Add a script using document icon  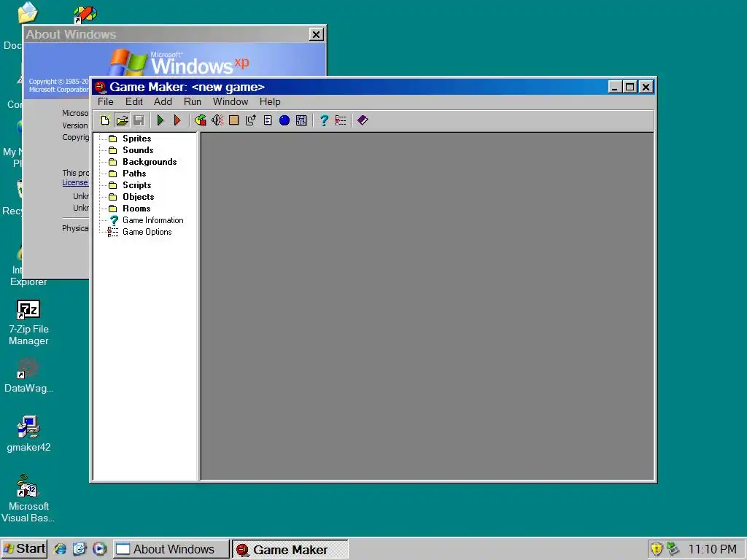pos(268,120)
